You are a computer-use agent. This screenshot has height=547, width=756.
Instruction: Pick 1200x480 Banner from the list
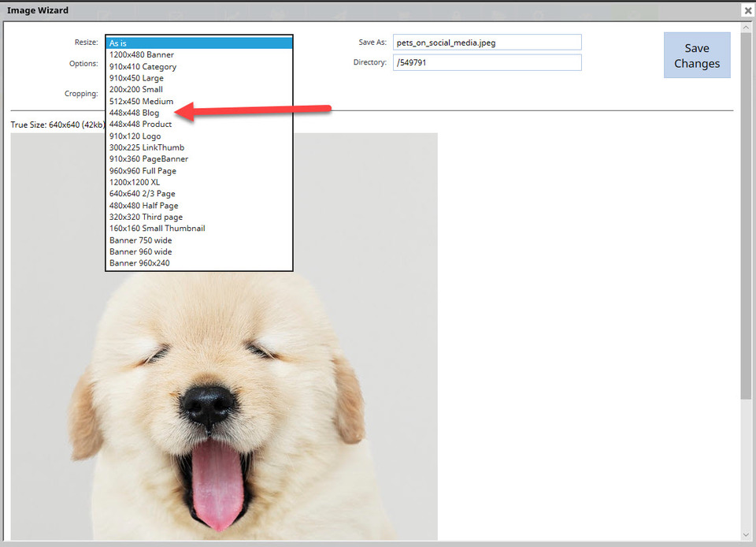[x=142, y=55]
